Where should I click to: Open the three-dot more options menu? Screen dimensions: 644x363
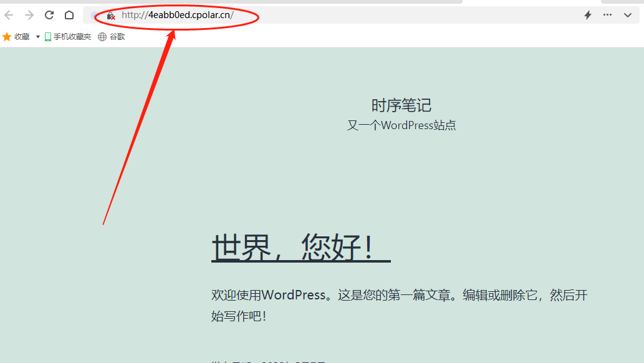607,15
